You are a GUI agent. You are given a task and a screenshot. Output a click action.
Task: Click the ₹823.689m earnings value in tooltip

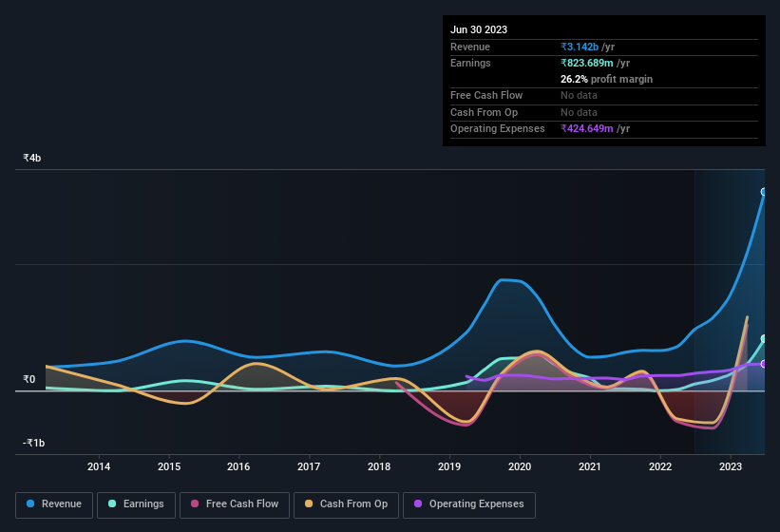coord(587,63)
